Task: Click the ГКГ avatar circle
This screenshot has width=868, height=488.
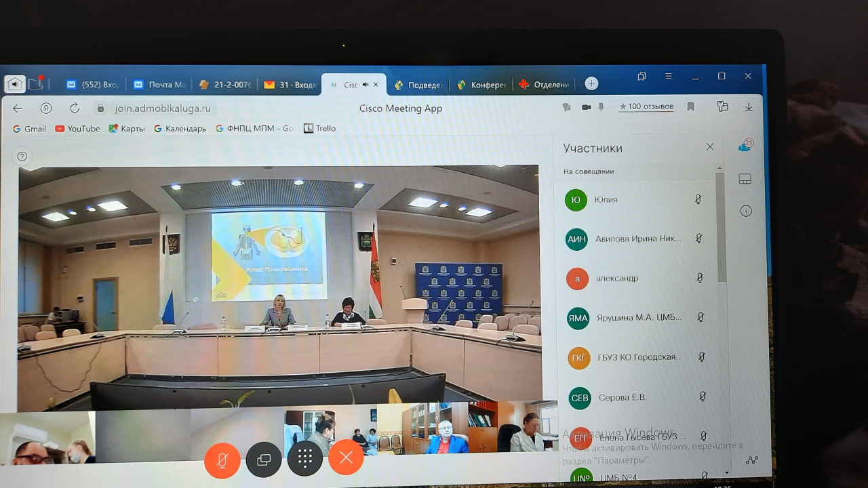Action: (579, 358)
